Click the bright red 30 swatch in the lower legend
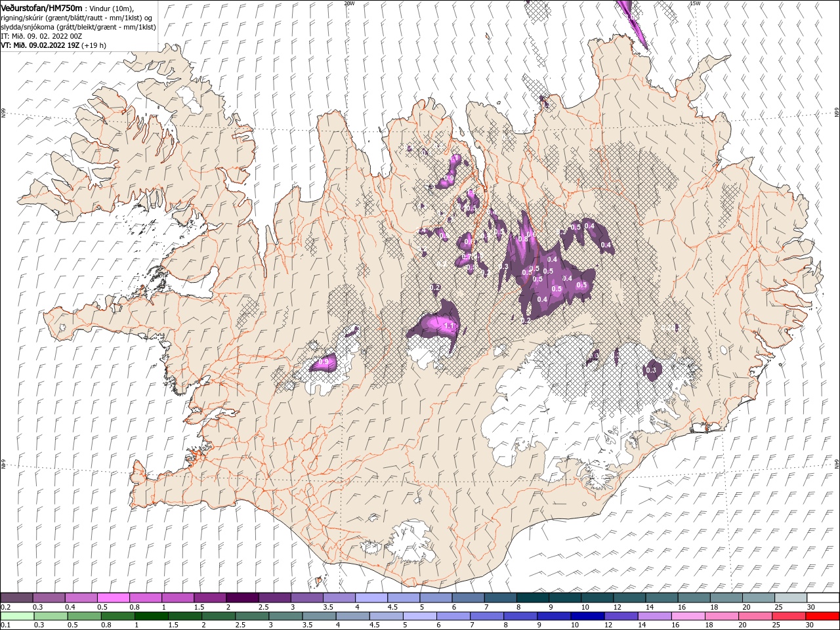 (823, 616)
